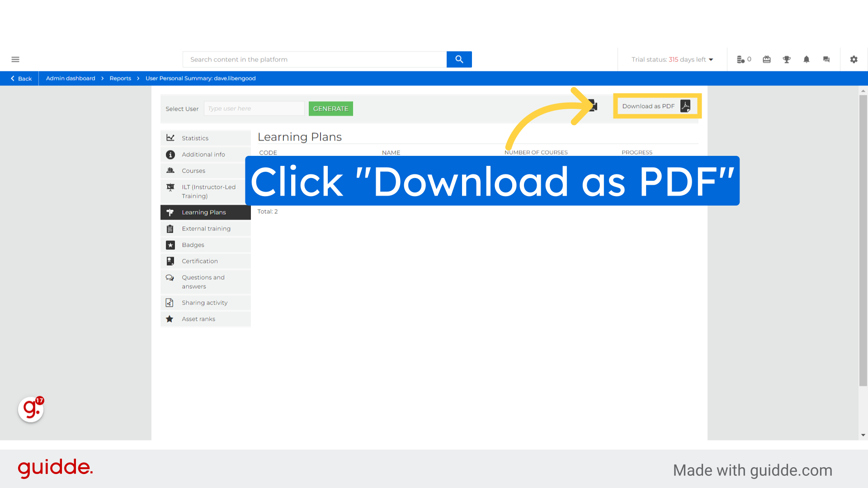Screen dimensions: 868x488
Task: Expand the Trial status days left dropdown
Action: [x=711, y=59]
